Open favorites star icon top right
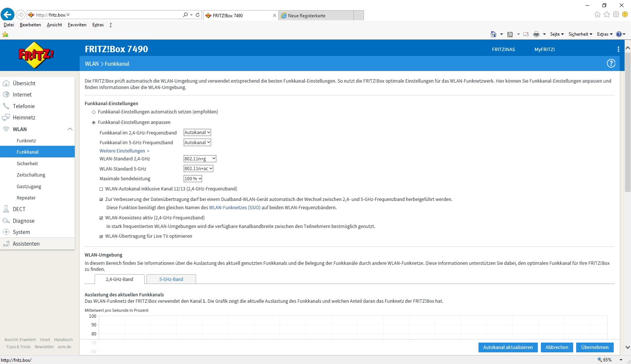The width and height of the screenshot is (631, 364). click(x=607, y=14)
